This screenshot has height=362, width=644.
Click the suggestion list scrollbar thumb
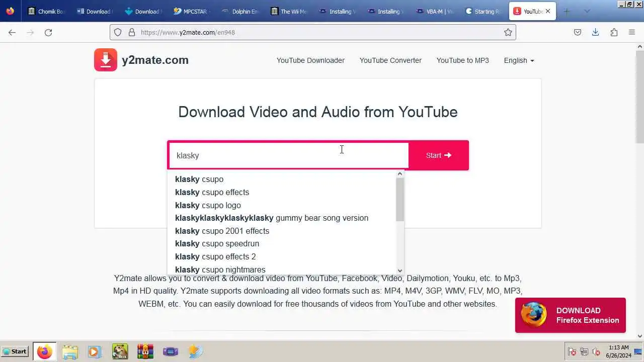400,199
